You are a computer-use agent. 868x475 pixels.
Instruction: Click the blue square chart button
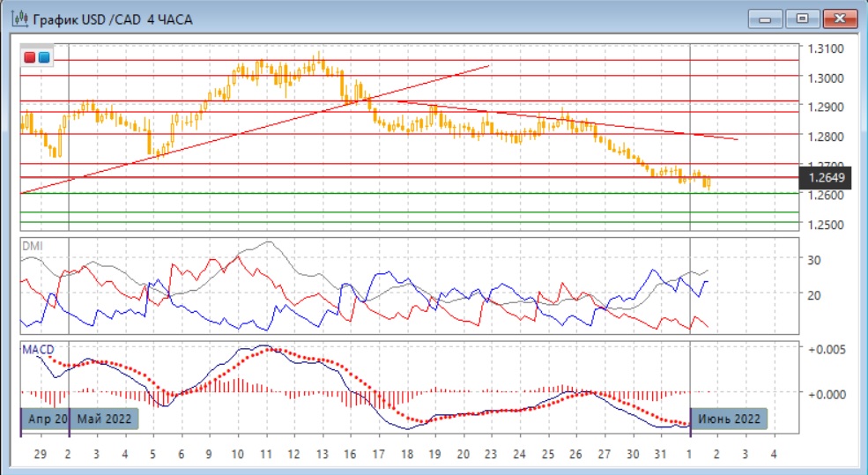tap(43, 58)
